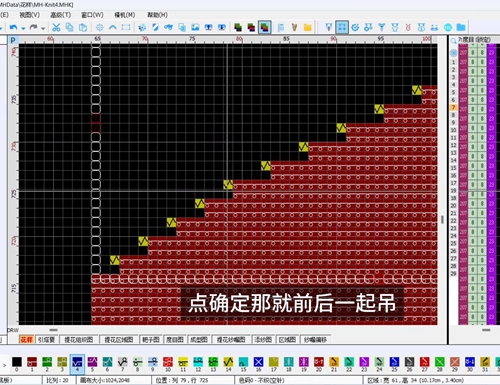Click the blue folder icon at toolbar end
Image resolution: width=500 pixels, height=385 pixels.
click(x=461, y=27)
